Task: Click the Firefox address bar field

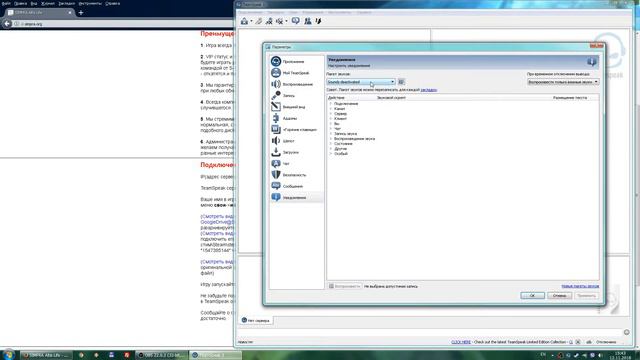Action: coord(122,24)
